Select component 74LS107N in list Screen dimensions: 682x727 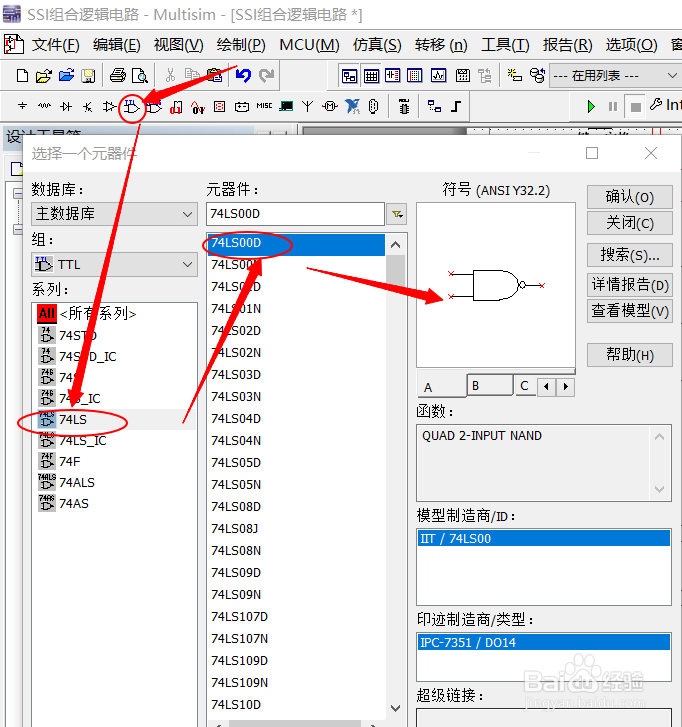click(x=296, y=638)
